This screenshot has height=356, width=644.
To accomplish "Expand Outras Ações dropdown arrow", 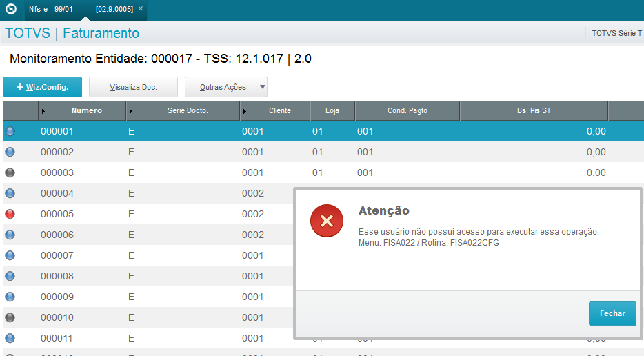I will 263,87.
